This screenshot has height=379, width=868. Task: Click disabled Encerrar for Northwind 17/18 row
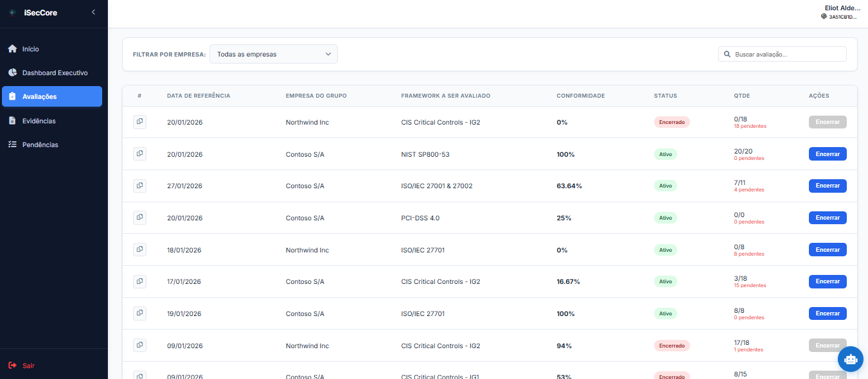coord(828,346)
